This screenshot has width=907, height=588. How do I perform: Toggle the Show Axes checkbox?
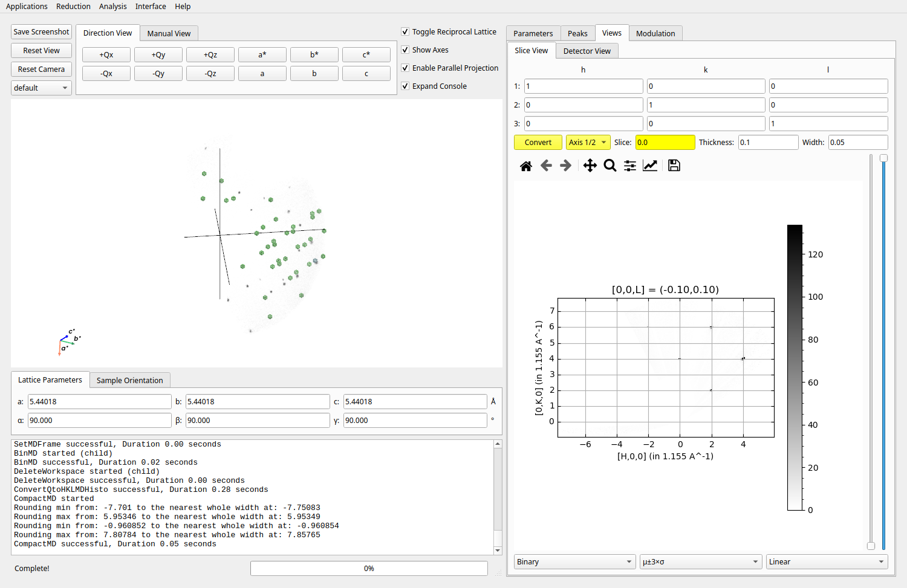[x=405, y=50]
